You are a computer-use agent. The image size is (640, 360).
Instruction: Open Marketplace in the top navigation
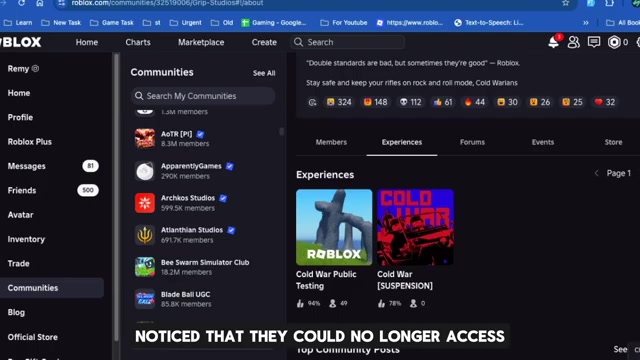coord(201,42)
